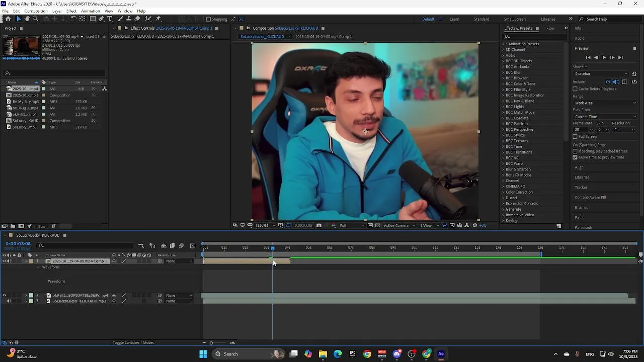This screenshot has height=362, width=644.
Task: Open the Range Work Area dropdown
Action: point(605,103)
